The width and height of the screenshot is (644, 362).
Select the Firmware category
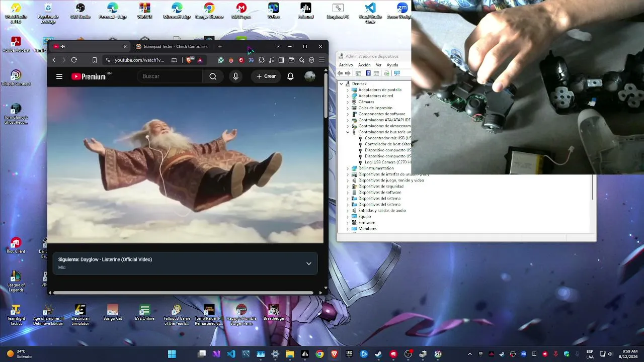click(366, 223)
